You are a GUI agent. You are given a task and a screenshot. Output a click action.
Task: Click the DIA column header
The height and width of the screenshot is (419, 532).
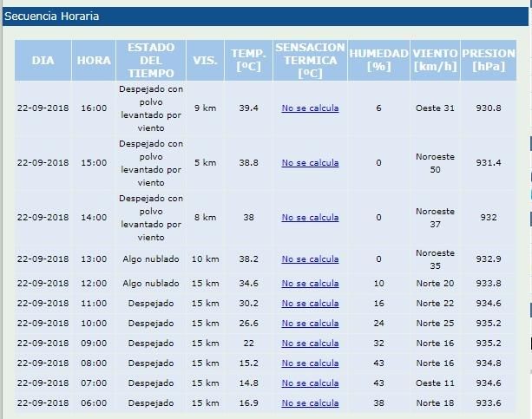(43, 61)
